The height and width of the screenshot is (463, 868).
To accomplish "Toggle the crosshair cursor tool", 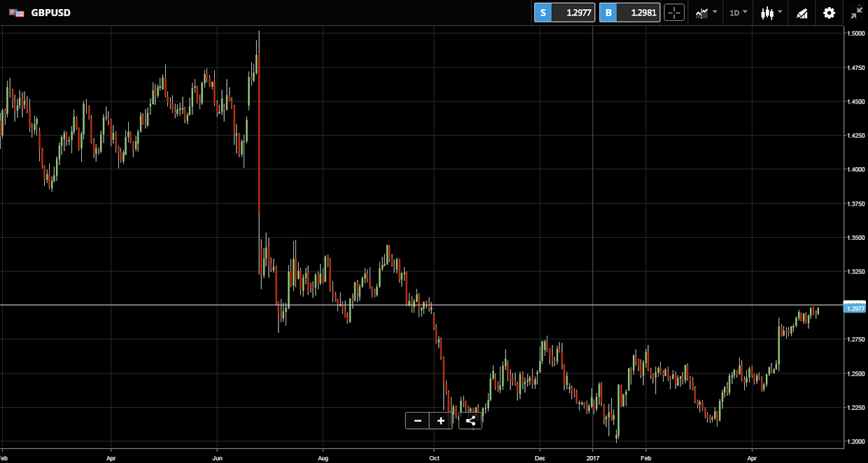I will click(x=674, y=13).
